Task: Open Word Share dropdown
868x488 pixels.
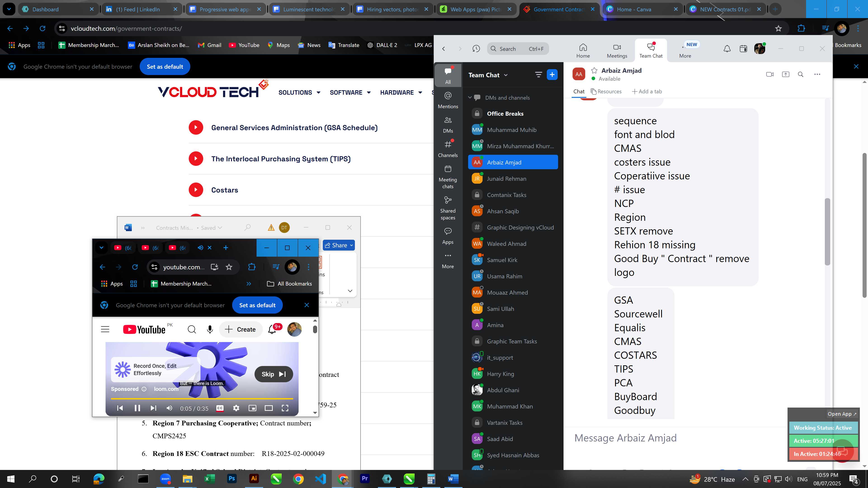Action: point(339,245)
